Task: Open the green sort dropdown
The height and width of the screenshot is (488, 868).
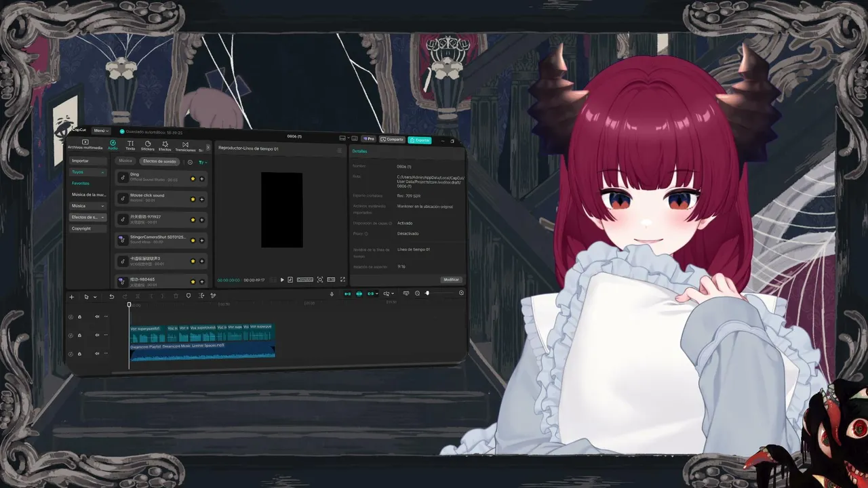Action: (203, 163)
